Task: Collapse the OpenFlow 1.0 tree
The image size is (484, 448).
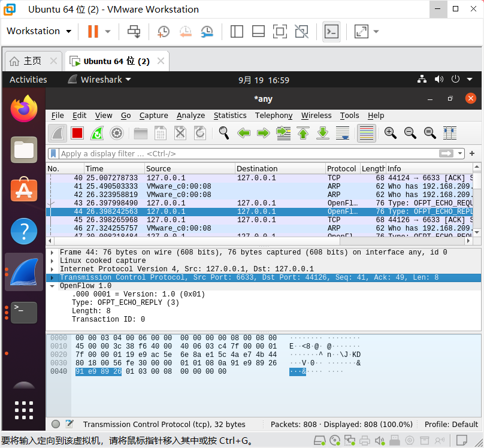Action: pos(52,286)
